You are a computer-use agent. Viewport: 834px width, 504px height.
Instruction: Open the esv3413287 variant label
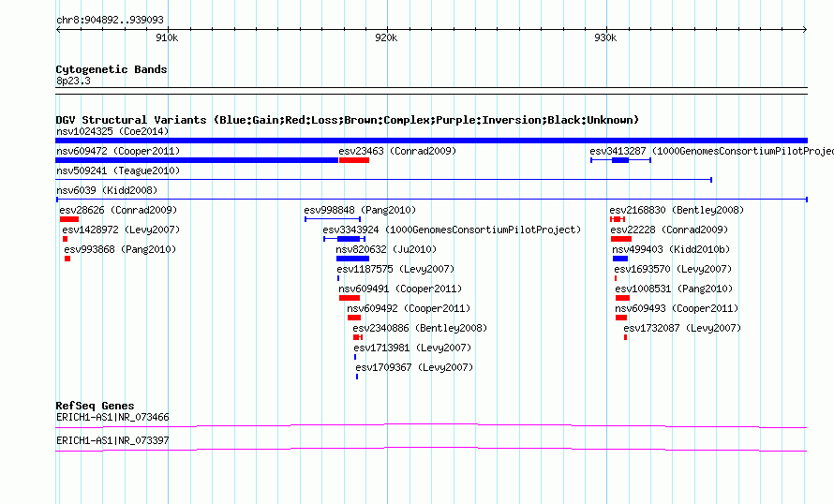coord(711,151)
